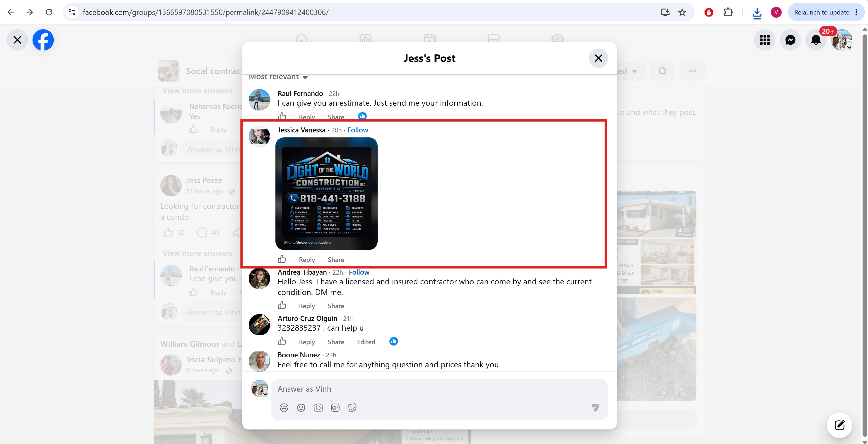Open Boone Nunez's profile name

click(x=299, y=355)
